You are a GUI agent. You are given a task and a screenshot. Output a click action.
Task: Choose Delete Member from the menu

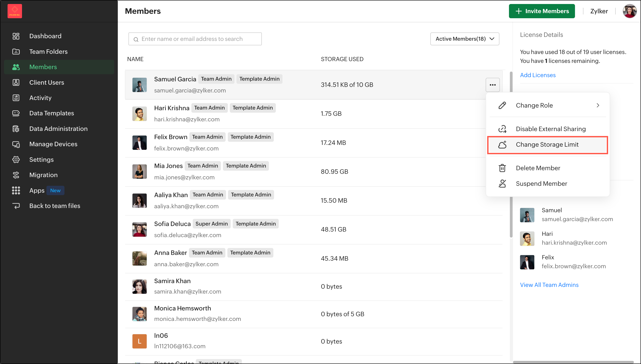[547, 168]
